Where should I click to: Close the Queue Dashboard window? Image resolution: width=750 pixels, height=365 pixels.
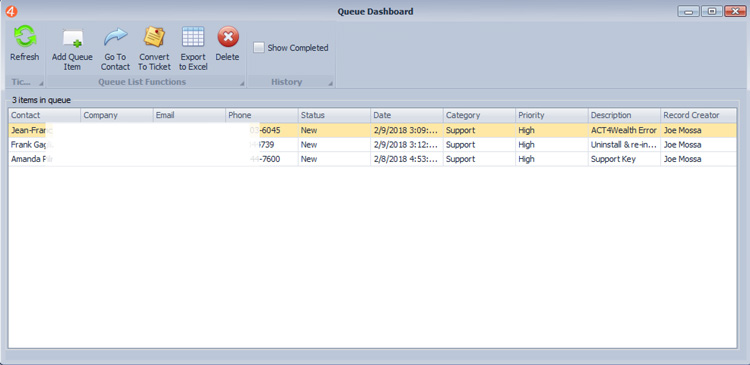(735, 11)
